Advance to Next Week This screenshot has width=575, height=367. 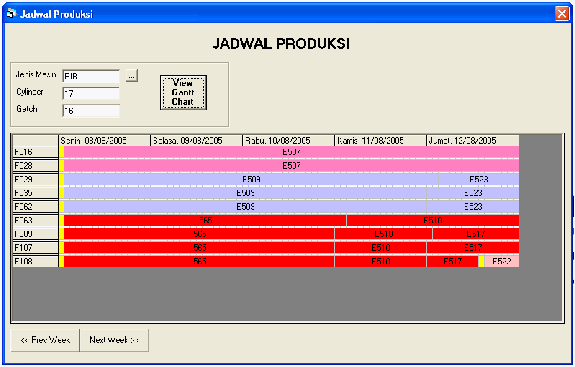click(x=114, y=340)
